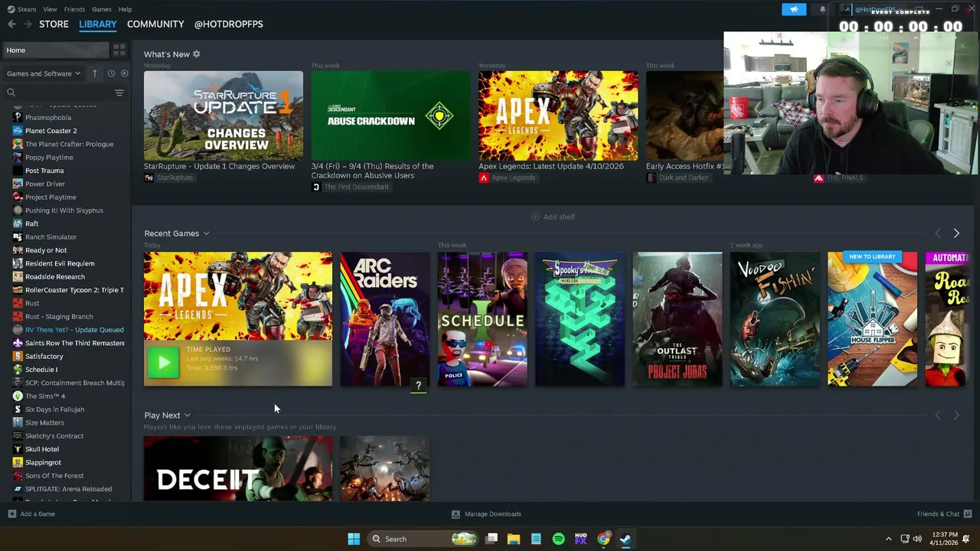
Task: Switch to the COMMUNITY tab
Action: pyautogui.click(x=155, y=24)
